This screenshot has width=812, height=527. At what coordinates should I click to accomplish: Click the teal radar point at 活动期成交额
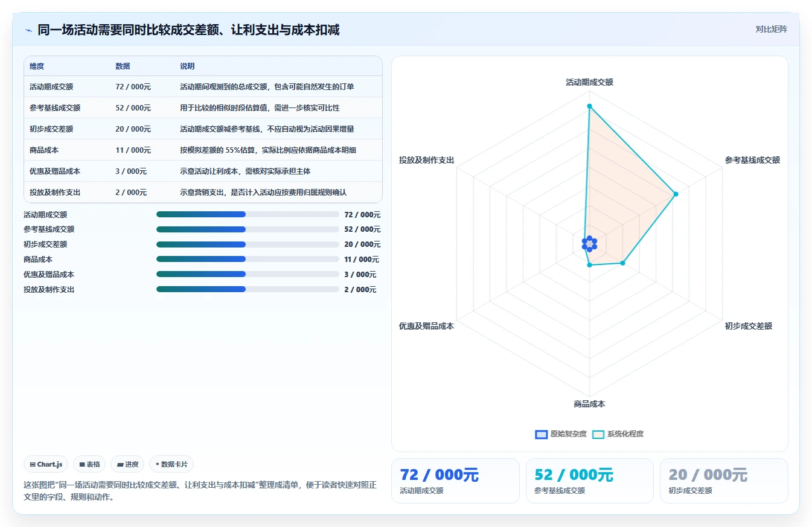(589, 106)
